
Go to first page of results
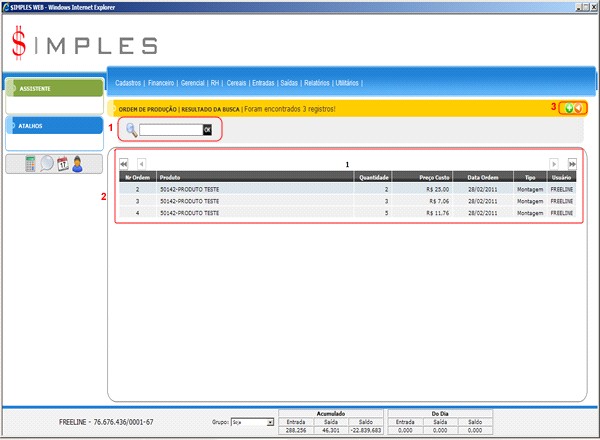[x=124, y=164]
